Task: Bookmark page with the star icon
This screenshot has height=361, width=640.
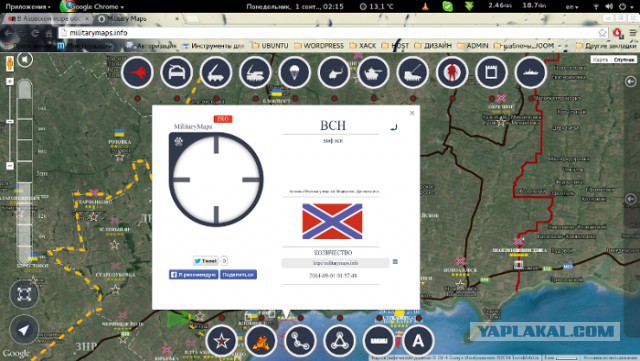Action: coord(602,33)
